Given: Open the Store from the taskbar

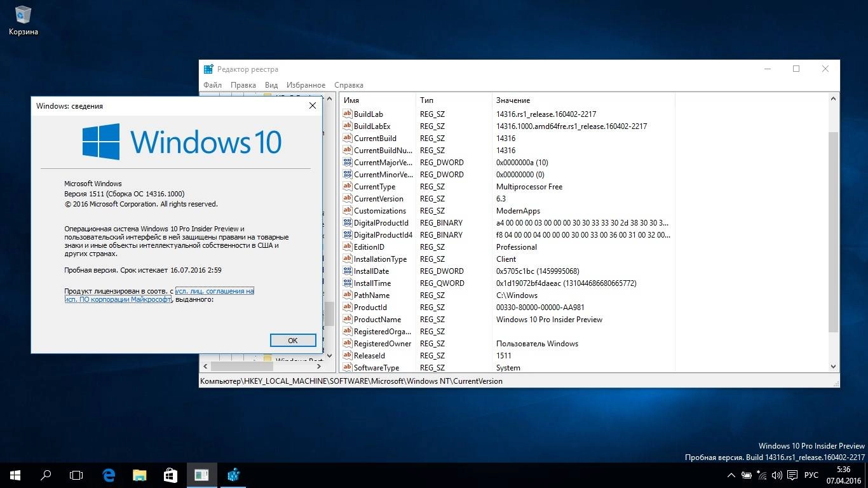Looking at the screenshot, I should 170,475.
